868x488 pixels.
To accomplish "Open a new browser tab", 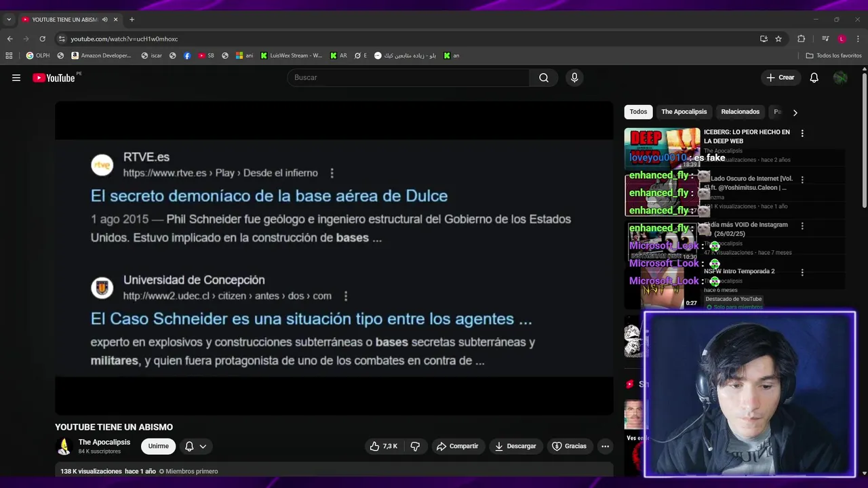I will [x=132, y=20].
